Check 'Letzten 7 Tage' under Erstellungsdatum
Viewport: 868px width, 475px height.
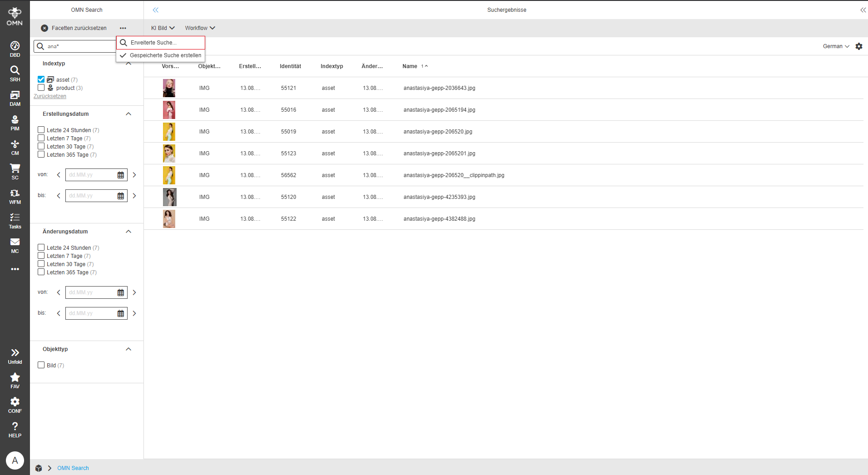[40, 138]
